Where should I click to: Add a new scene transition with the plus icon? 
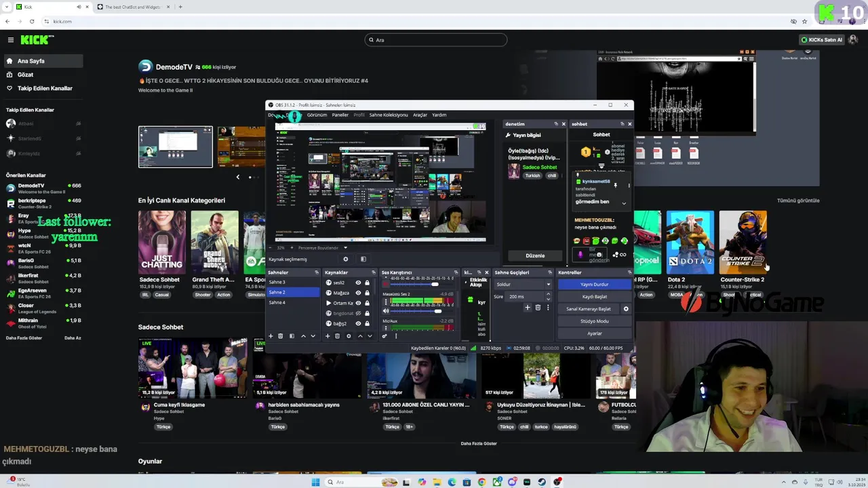pyautogui.click(x=528, y=308)
